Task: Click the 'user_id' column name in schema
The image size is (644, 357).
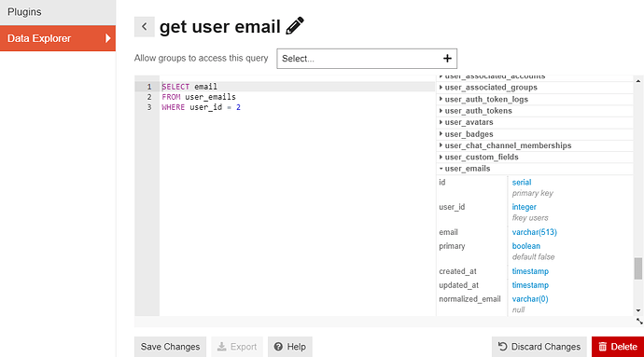Action: click(452, 207)
